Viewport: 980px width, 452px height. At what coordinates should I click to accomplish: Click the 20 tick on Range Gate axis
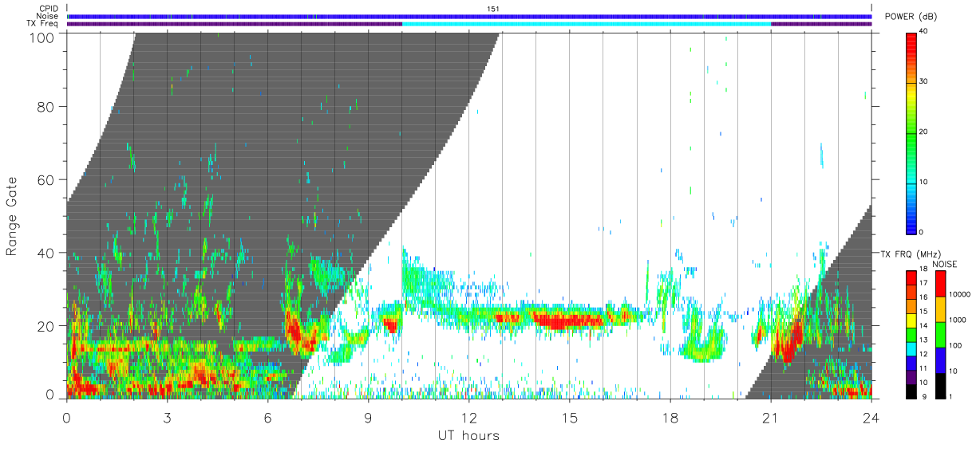click(45, 326)
